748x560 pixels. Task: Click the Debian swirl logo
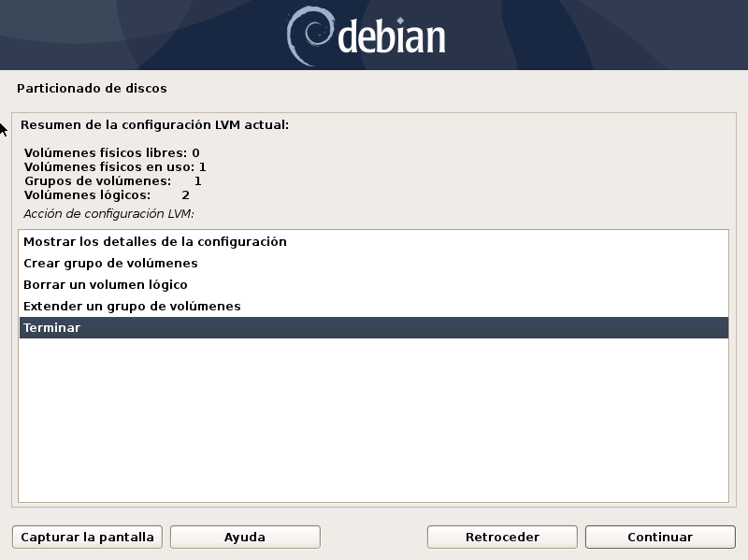(x=309, y=36)
